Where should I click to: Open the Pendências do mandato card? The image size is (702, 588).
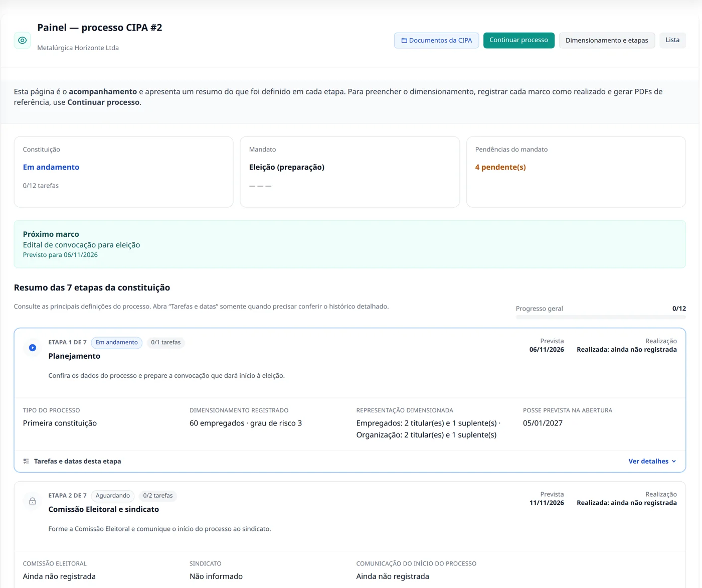pyautogui.click(x=576, y=172)
